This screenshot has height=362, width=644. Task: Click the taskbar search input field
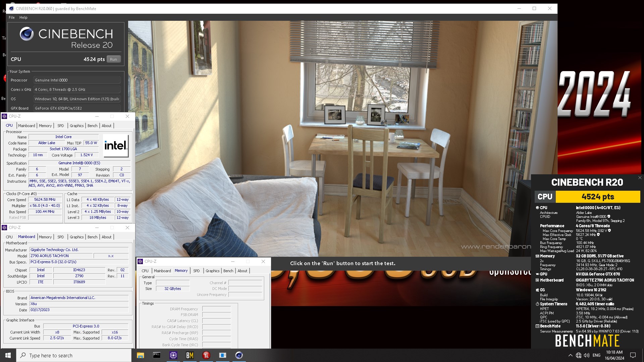(x=74, y=355)
